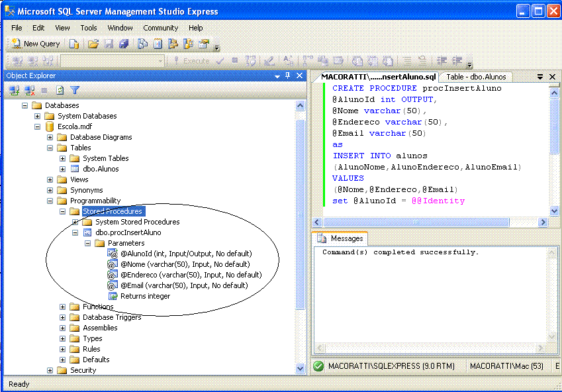The width and height of the screenshot is (562, 392).
Task: Click the Properties Window toolbar icon
Action: (204, 44)
